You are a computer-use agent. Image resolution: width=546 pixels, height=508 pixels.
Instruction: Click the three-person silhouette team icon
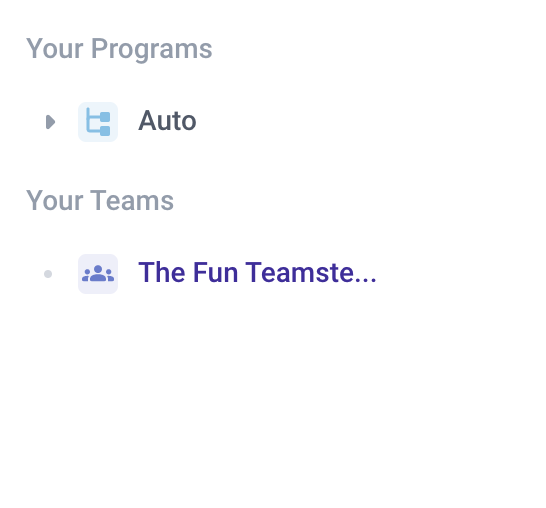coord(98,274)
